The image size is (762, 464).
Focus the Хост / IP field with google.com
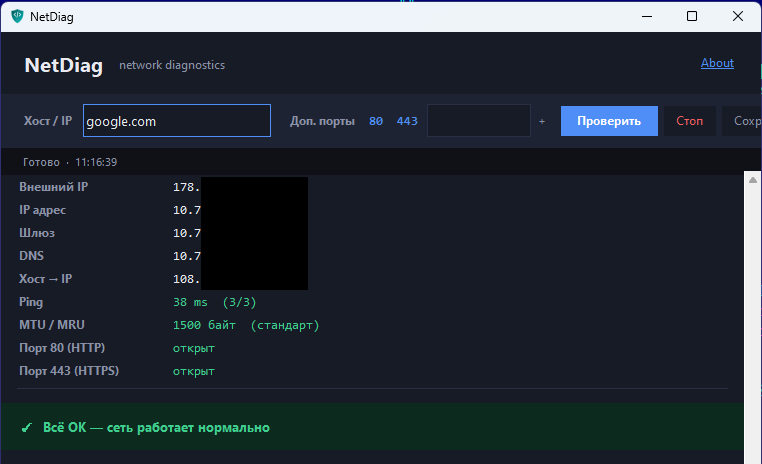coord(177,121)
